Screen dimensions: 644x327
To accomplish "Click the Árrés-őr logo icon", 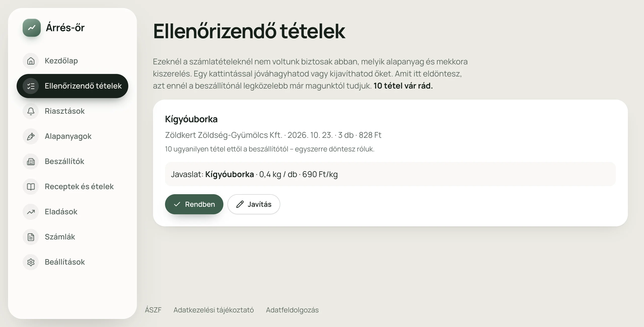I will (x=32, y=28).
